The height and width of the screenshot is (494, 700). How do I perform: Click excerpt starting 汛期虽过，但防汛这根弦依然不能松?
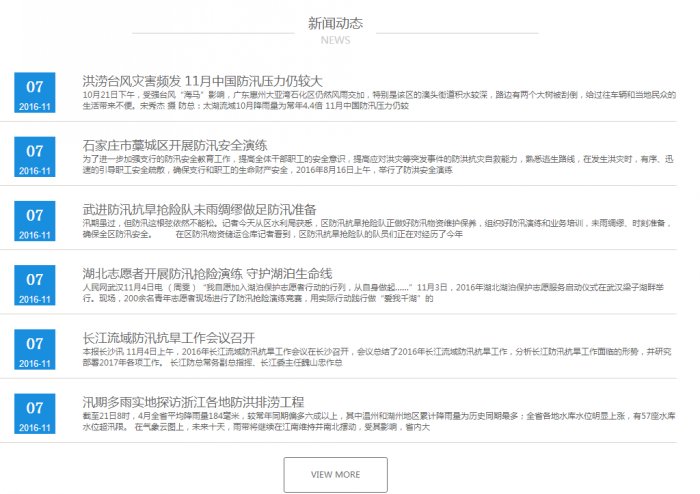coord(378,228)
